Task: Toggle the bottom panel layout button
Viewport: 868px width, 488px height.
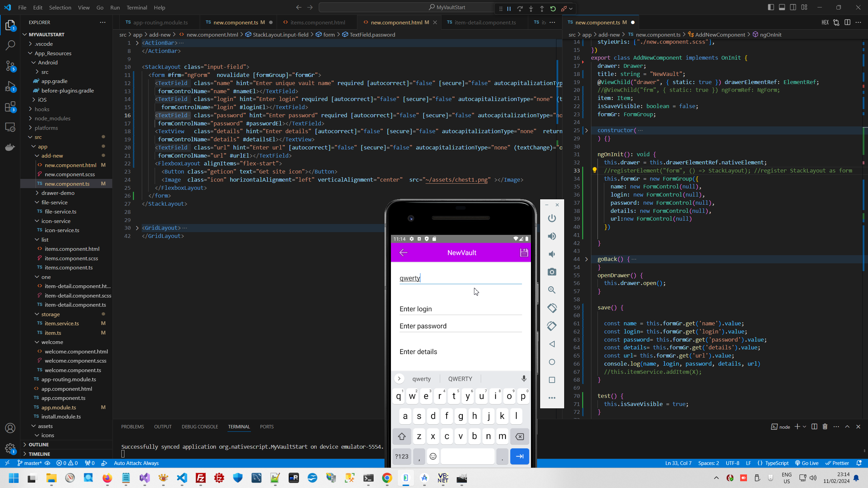Action: pos(782,7)
